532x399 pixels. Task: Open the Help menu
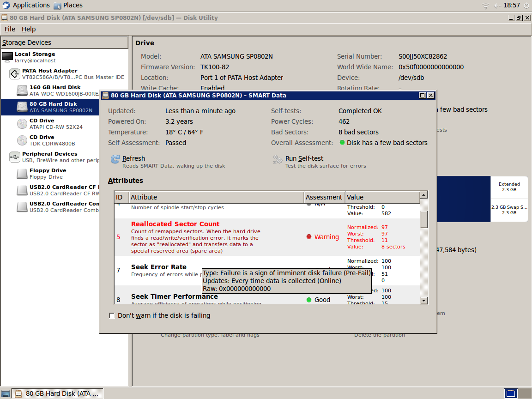pyautogui.click(x=29, y=29)
